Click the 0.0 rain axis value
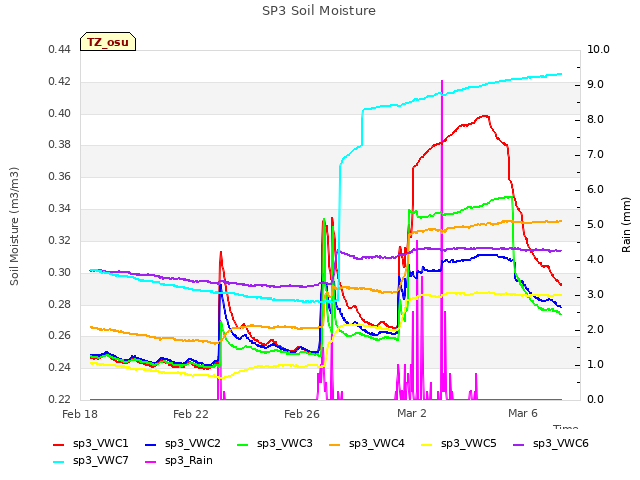640x480 pixels. tap(596, 399)
